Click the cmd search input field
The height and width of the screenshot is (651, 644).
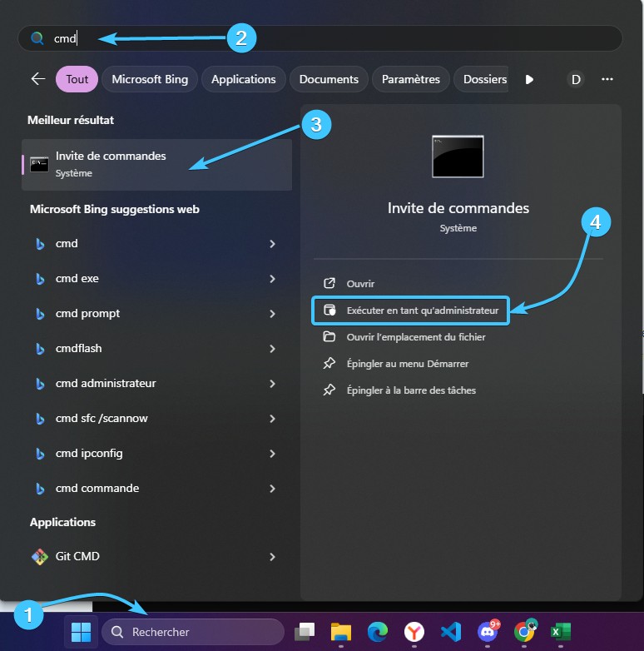point(333,38)
